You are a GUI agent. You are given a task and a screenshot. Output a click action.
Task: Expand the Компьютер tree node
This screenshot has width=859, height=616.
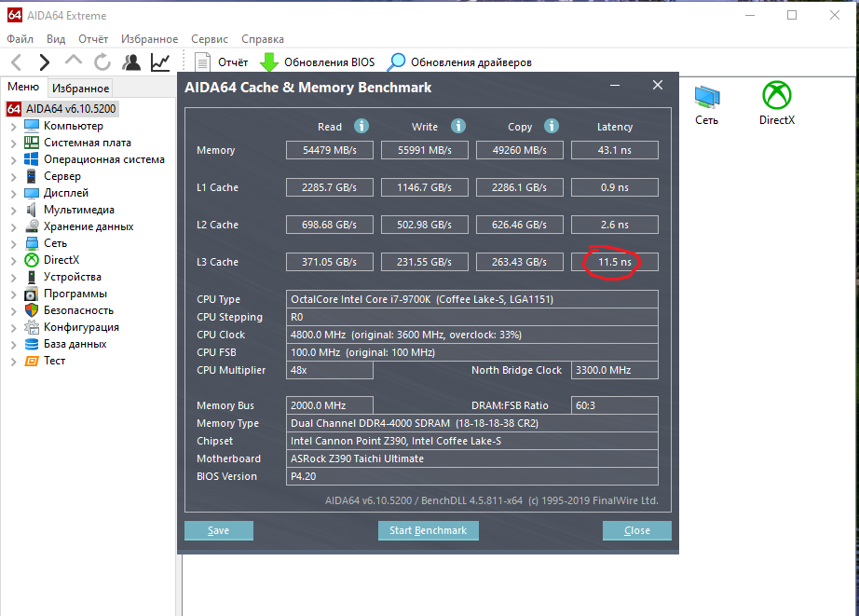(x=14, y=127)
